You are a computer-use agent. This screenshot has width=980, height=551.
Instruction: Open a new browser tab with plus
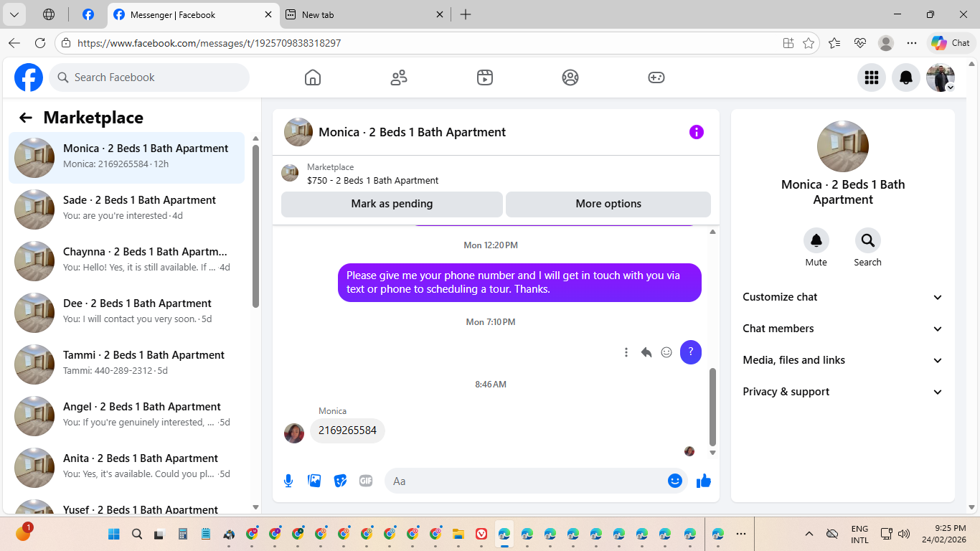tap(466, 14)
